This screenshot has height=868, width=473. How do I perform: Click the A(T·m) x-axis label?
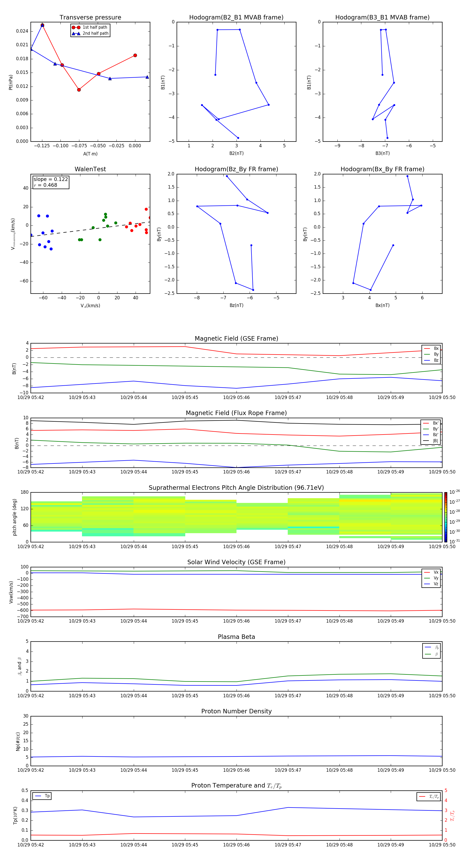coord(90,154)
